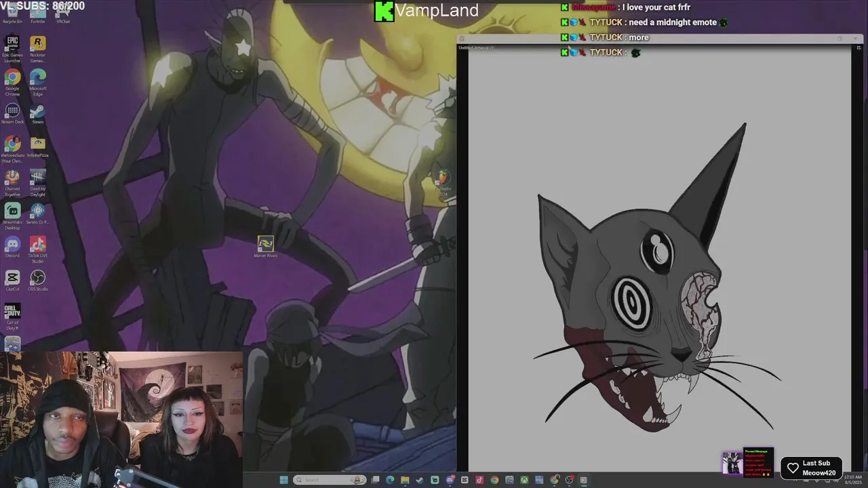This screenshot has width=868, height=488.
Task: Open the Windows Start menu
Action: [x=283, y=480]
